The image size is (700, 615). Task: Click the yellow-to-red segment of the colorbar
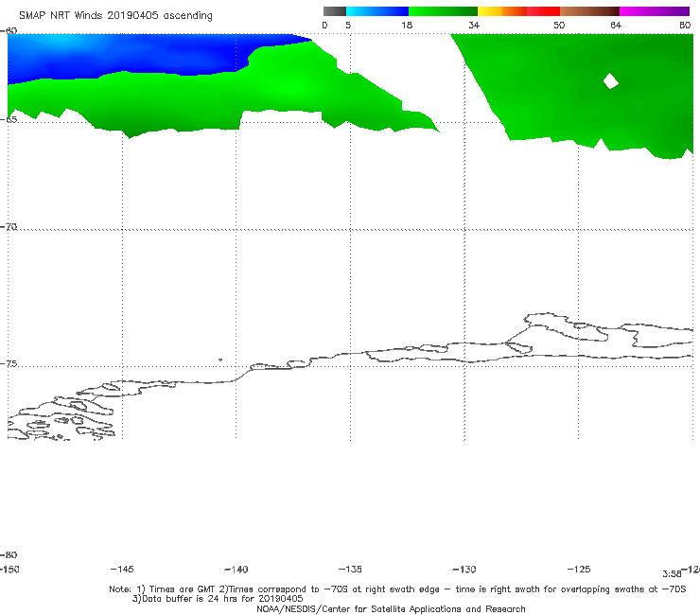[518, 11]
